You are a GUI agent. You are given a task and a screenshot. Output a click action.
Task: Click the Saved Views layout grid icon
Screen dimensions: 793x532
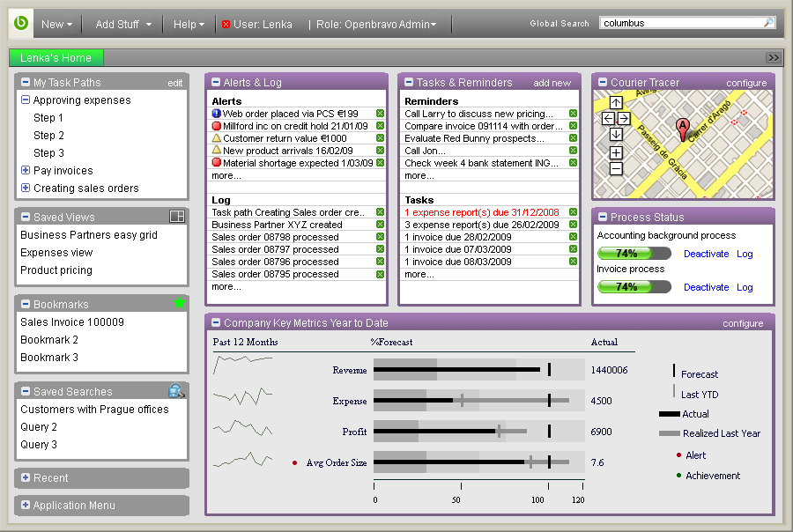pyautogui.click(x=176, y=217)
